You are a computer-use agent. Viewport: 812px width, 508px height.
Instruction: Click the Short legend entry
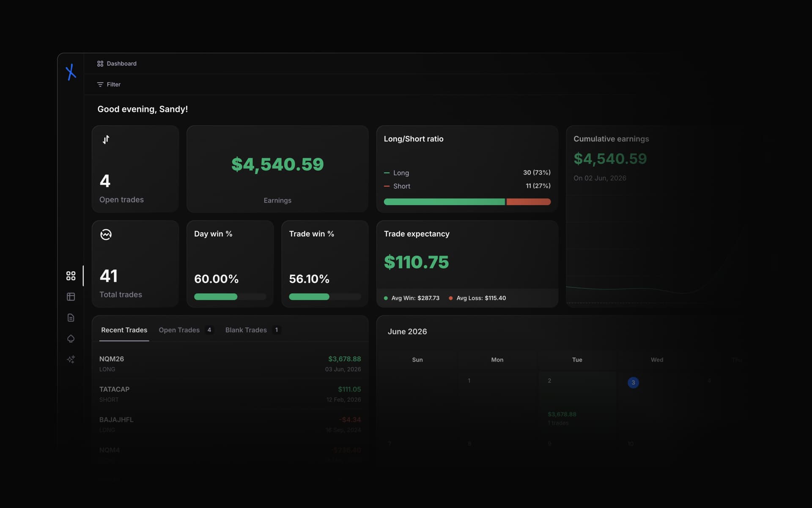[397, 186]
